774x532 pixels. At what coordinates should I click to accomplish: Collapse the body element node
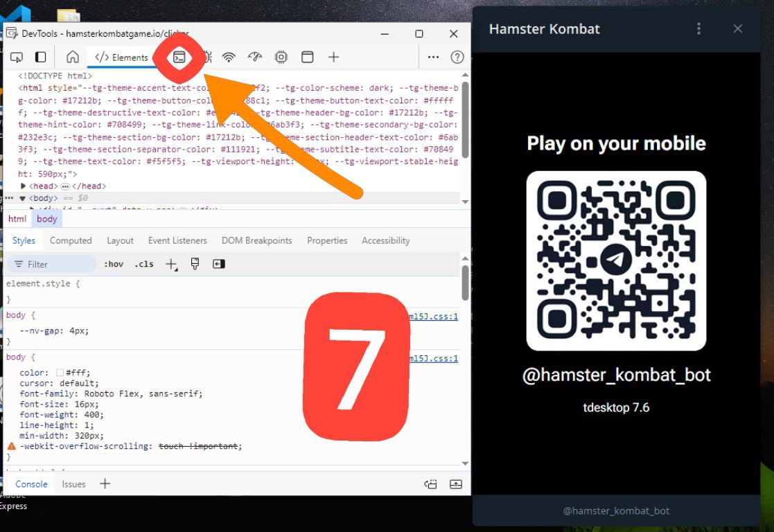pos(22,198)
